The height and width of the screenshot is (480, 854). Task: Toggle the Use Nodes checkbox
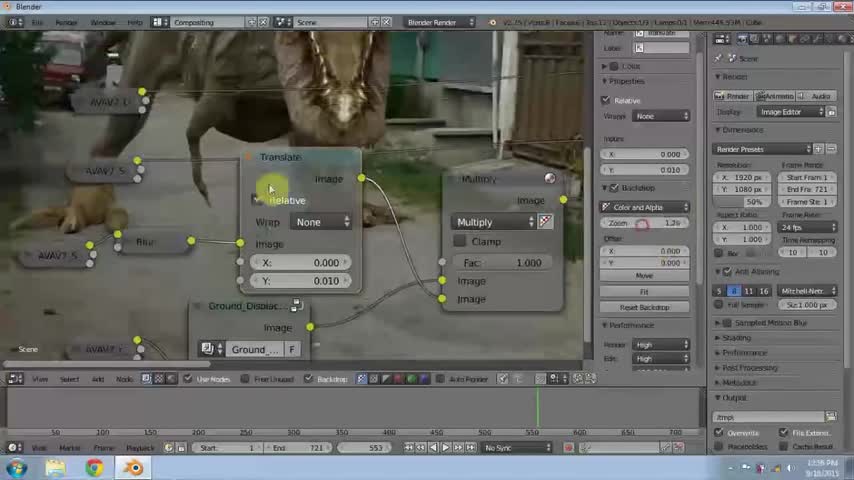pyautogui.click(x=188, y=379)
